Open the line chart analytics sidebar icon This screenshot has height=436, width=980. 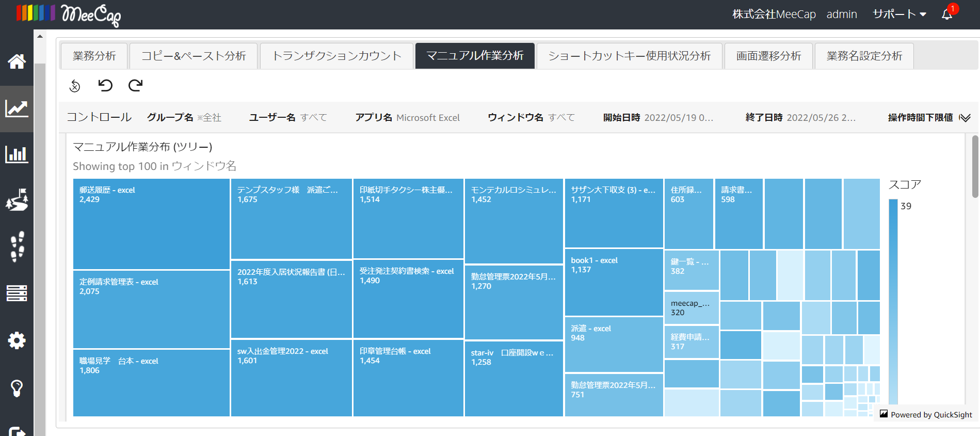click(x=17, y=108)
